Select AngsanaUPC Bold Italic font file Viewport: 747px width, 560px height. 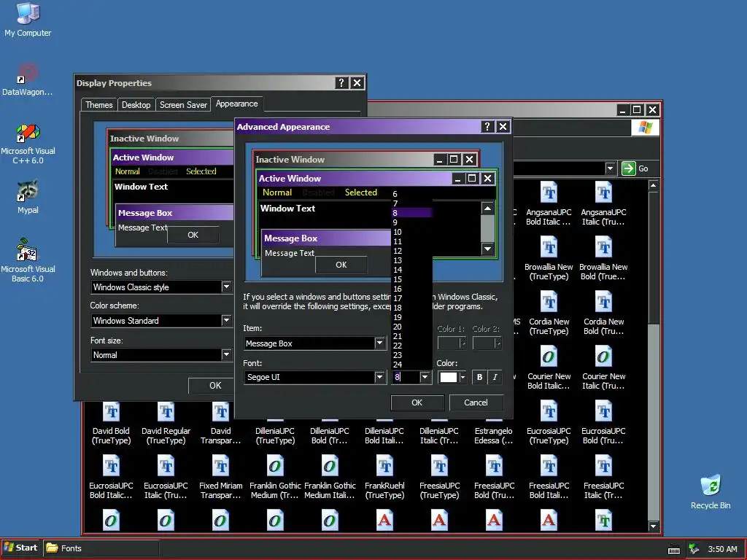pyautogui.click(x=549, y=203)
